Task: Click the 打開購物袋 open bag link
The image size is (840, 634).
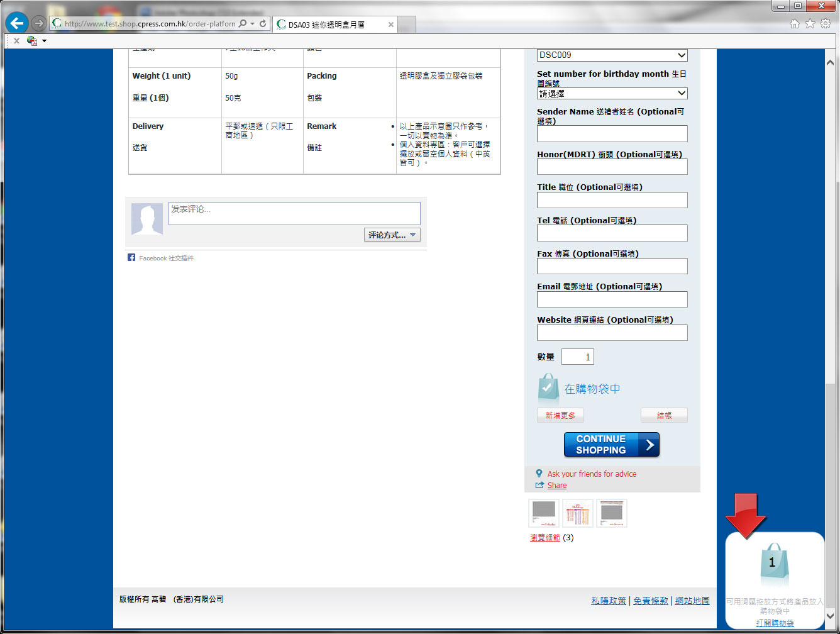Action: coord(775,623)
